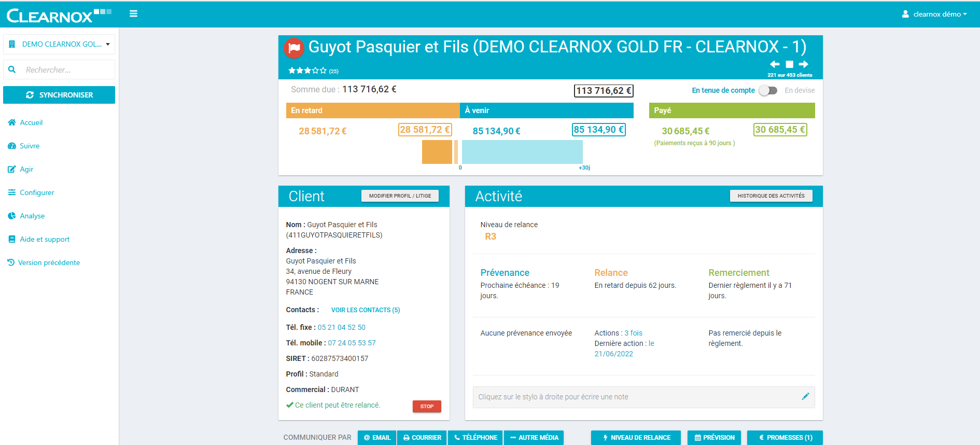980x445 pixels.
Task: Communicate by TÉLÉPHONE button
Action: tap(475, 438)
